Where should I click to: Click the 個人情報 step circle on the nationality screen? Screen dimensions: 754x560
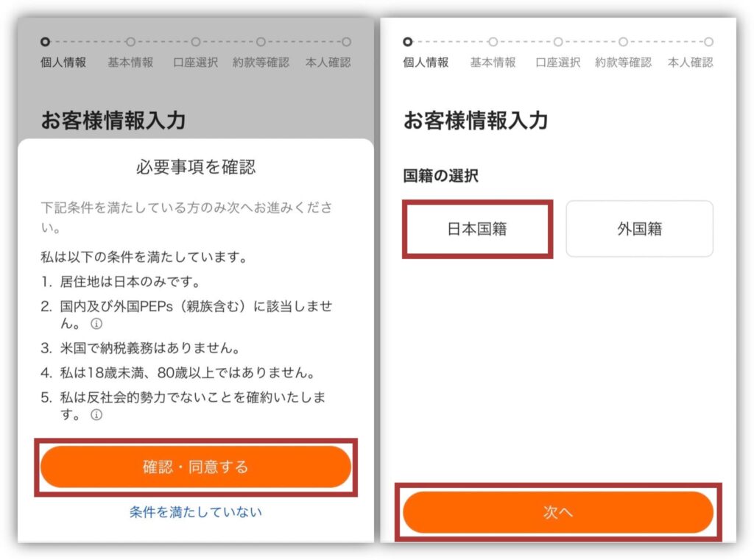pos(408,42)
